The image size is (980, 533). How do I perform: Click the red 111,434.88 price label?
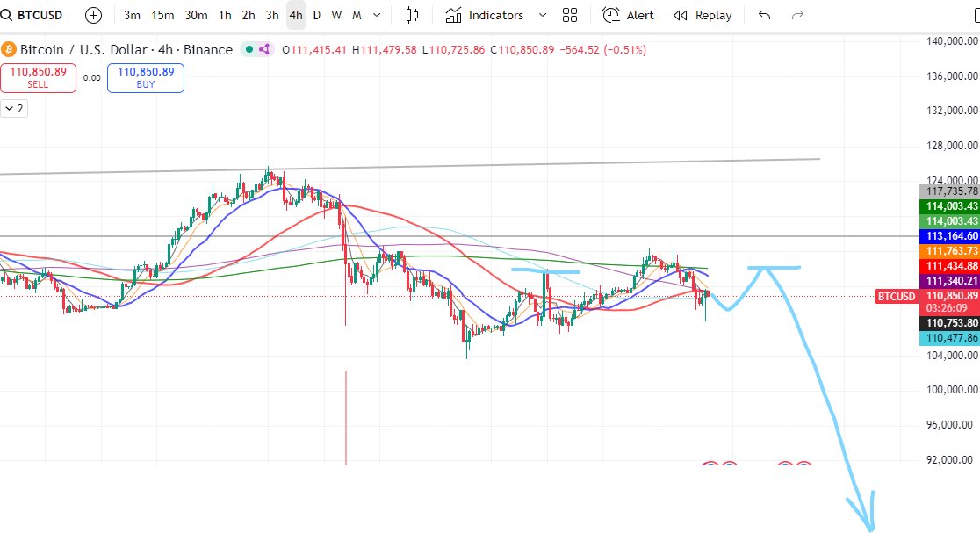[949, 266]
